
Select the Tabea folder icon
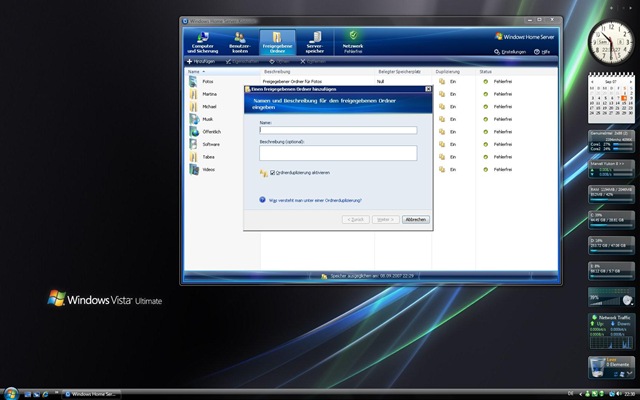tap(193, 157)
